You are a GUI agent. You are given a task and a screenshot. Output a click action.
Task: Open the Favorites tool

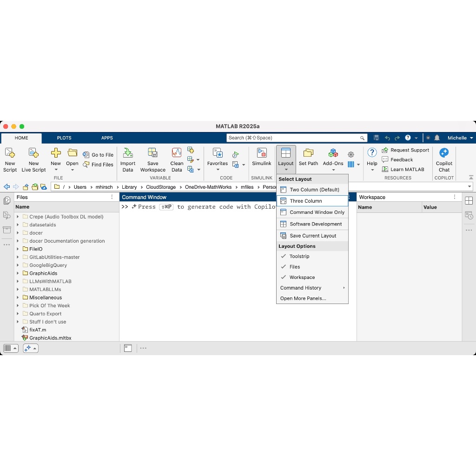coord(218,159)
